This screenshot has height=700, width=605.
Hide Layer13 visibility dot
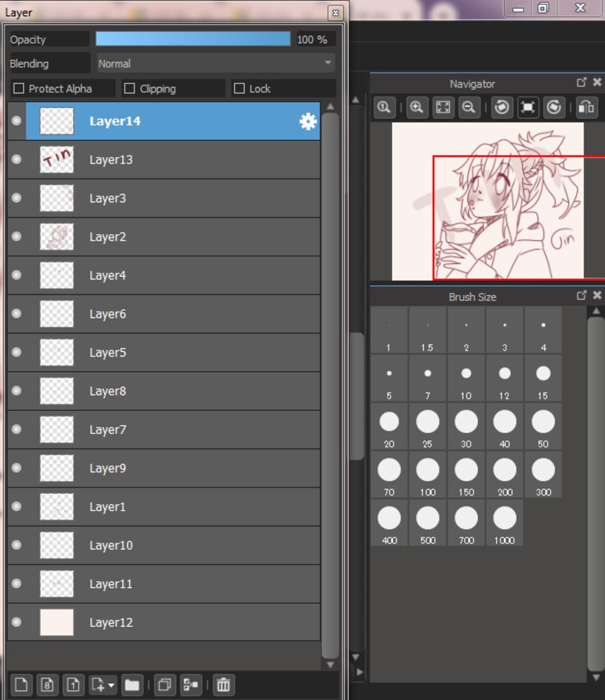tap(17, 160)
